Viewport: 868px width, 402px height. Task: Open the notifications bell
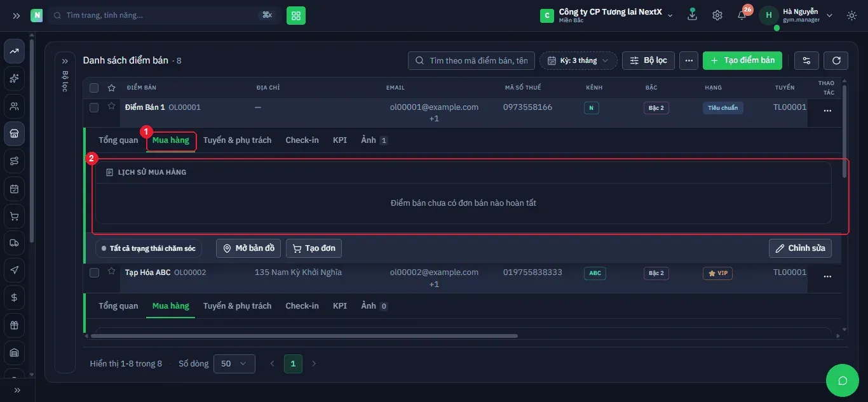742,15
